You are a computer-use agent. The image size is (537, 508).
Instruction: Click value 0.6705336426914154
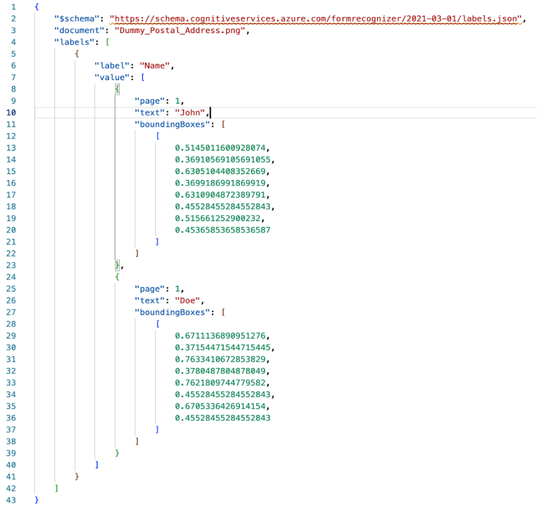tap(220, 406)
